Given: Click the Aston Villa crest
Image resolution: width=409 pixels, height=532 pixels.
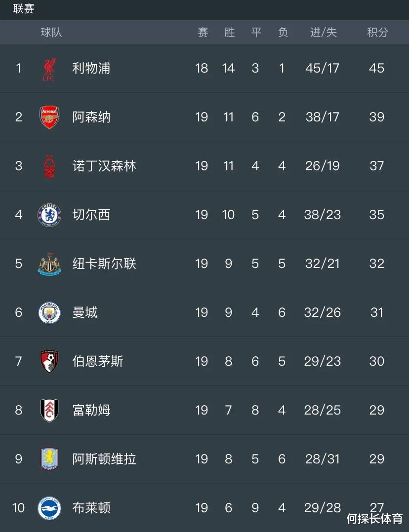Looking at the screenshot, I should 49,459.
